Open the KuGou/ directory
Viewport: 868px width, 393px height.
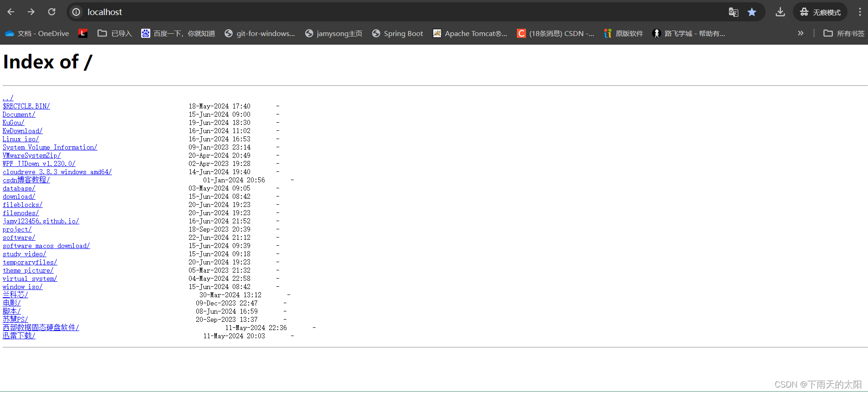[14, 123]
